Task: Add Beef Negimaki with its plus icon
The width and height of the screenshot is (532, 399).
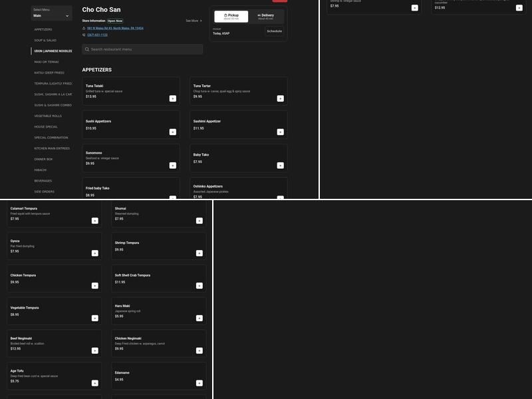Action: 94,351
